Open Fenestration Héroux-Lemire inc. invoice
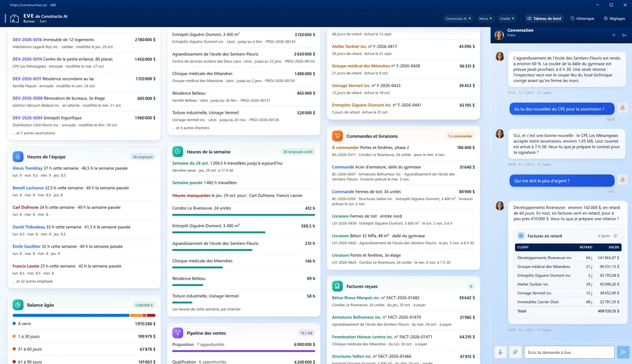Image resolution: width=632 pixels, height=364 pixels. point(402,340)
